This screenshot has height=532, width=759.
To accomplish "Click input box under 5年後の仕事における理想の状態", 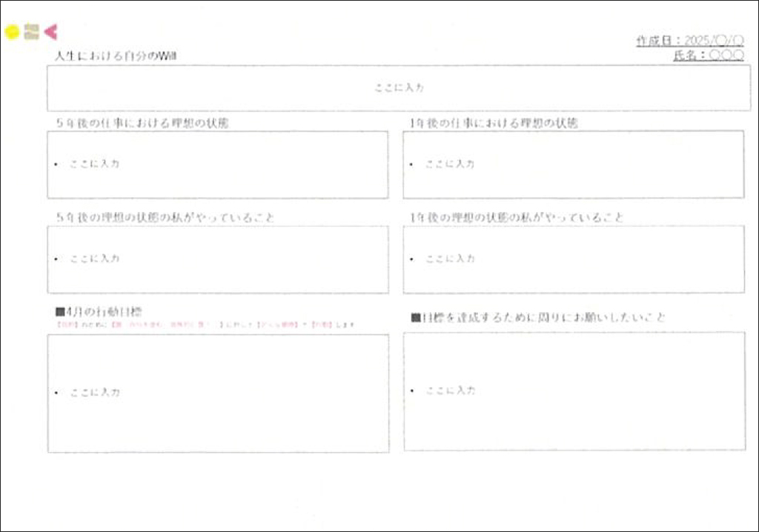I will click(218, 164).
